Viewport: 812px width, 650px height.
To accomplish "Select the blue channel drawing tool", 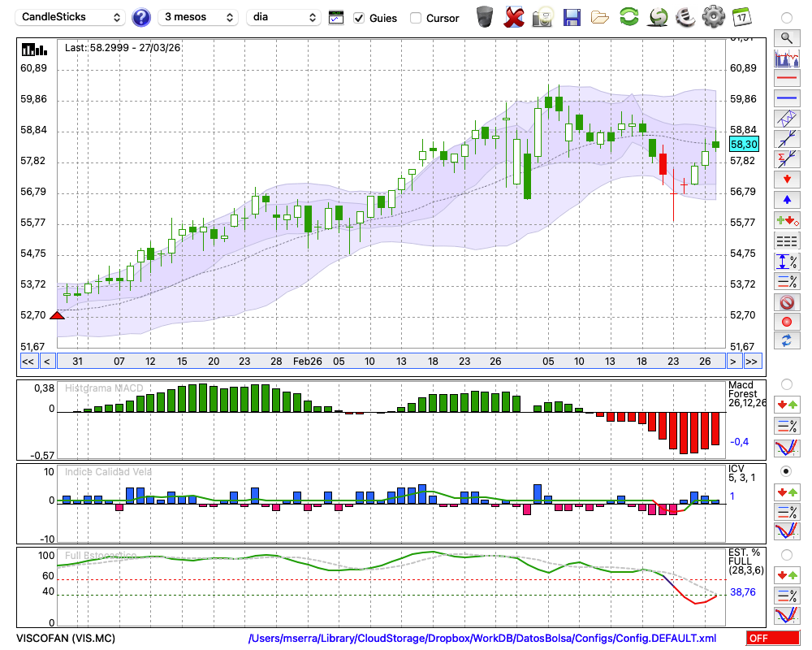I will pos(787,118).
